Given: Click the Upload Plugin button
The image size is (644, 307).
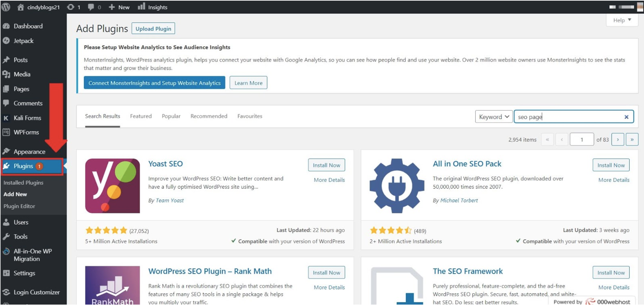Looking at the screenshot, I should pos(153,29).
